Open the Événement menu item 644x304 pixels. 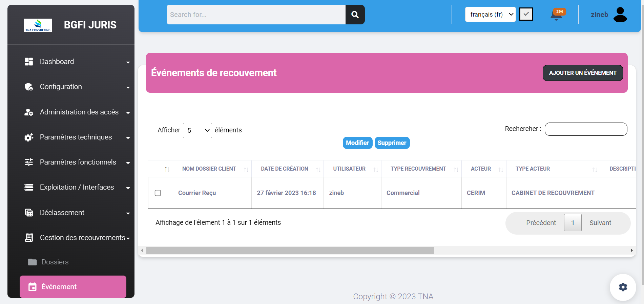point(73,287)
